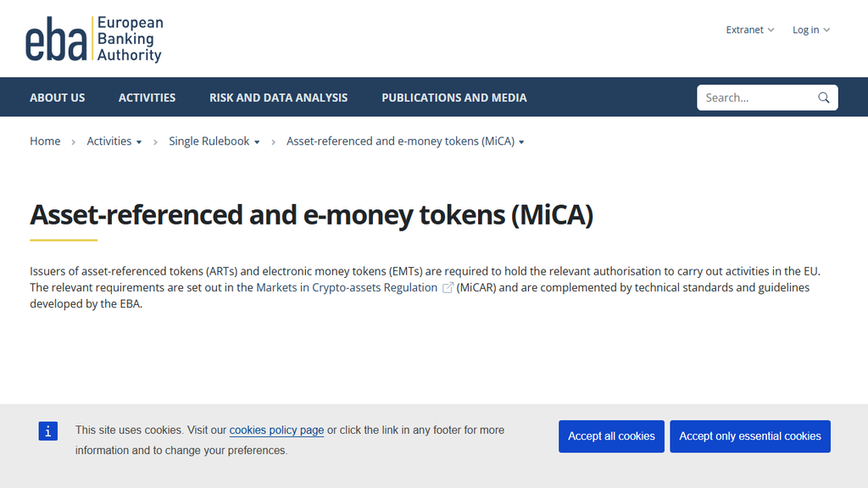Open the cookies policy page link

pos(277,430)
